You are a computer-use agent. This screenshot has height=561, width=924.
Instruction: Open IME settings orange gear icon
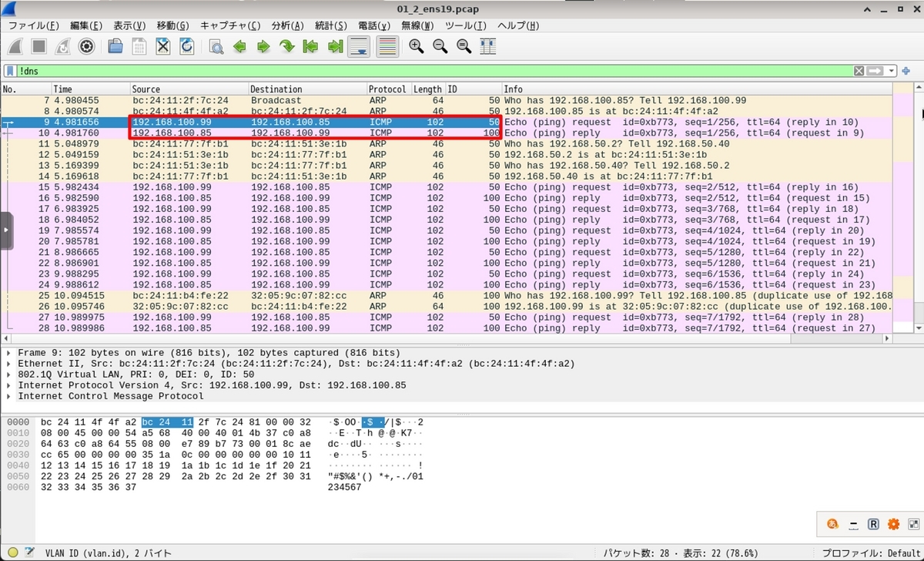pos(893,524)
